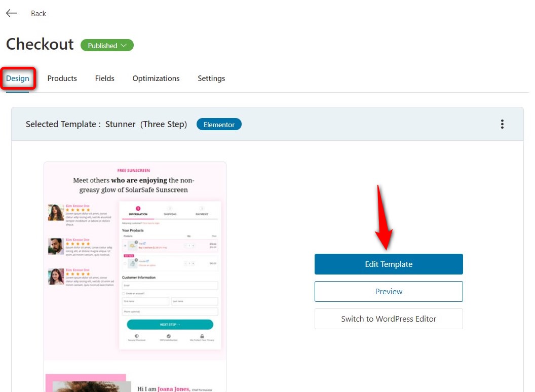Select the Cap product radio button
535x392 pixels.
(125, 245)
